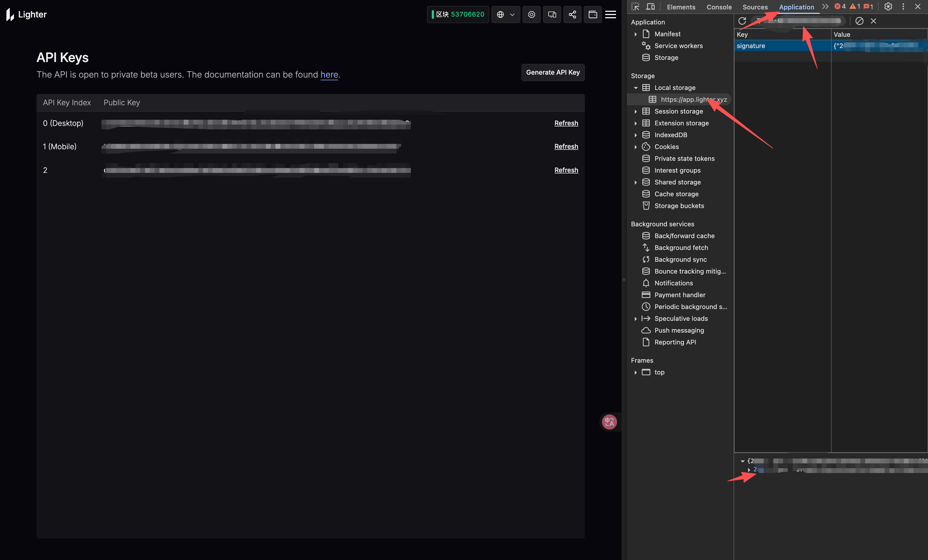This screenshot has width=928, height=560.
Task: Open the language globe dropdown
Action: tap(505, 14)
